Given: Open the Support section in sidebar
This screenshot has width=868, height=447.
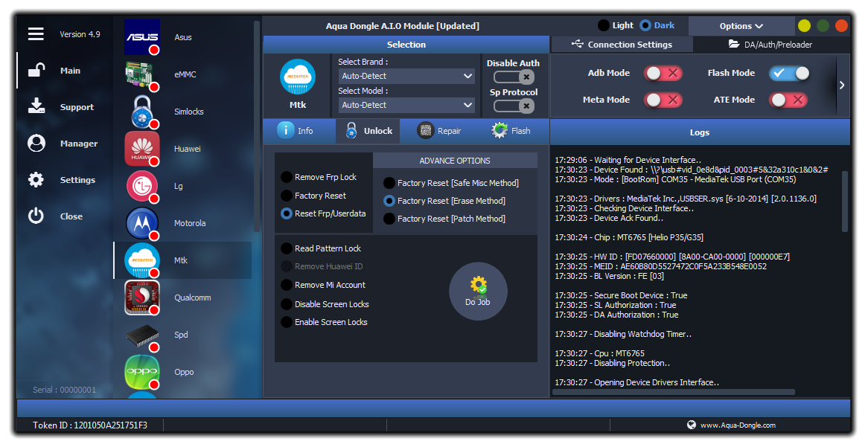Looking at the screenshot, I should [77, 107].
